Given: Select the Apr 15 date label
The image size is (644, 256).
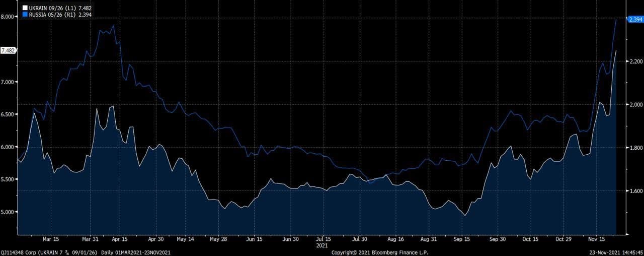Looking at the screenshot, I should [x=120, y=239].
